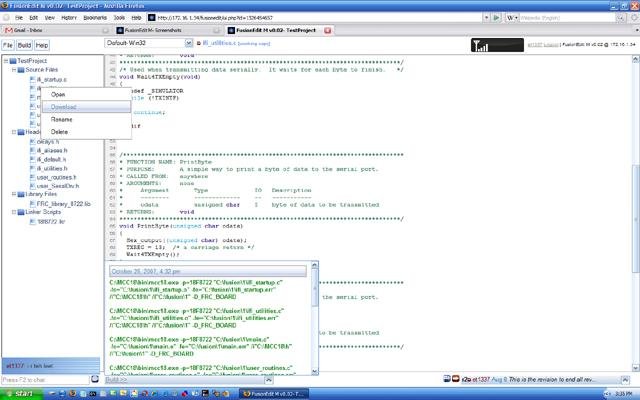Open the Help menu button
Image resolution: width=640 pixels, height=400 pixels.
point(42,45)
